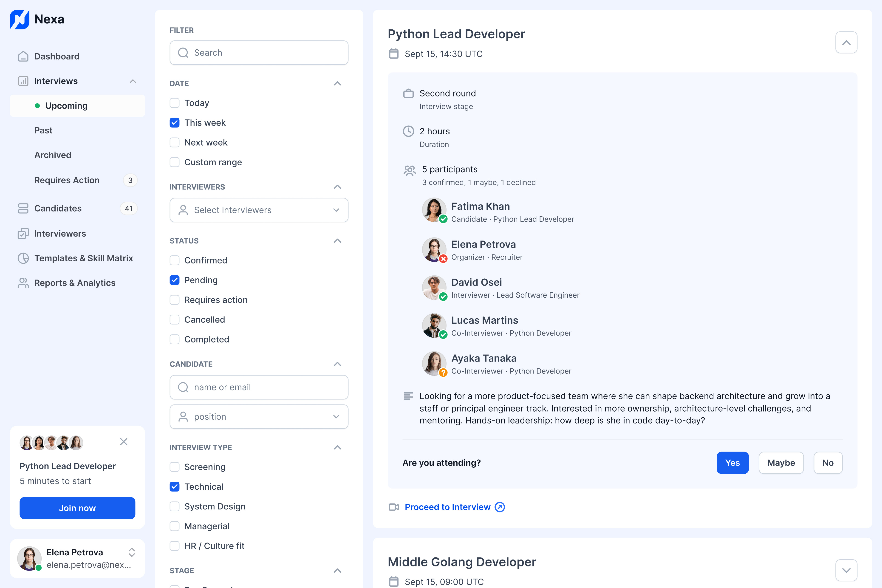Click the group icon next to 5 participants
The width and height of the screenshot is (882, 588).
410,171
